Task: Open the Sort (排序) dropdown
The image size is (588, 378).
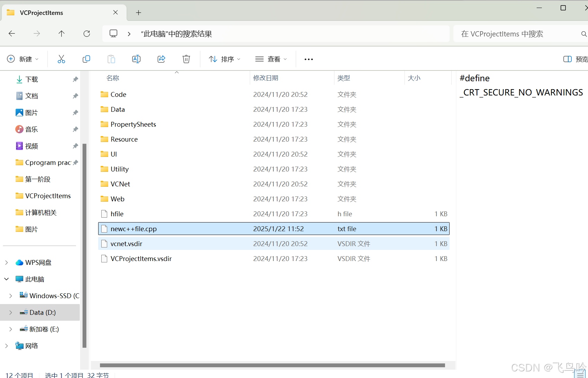Action: (x=224, y=59)
